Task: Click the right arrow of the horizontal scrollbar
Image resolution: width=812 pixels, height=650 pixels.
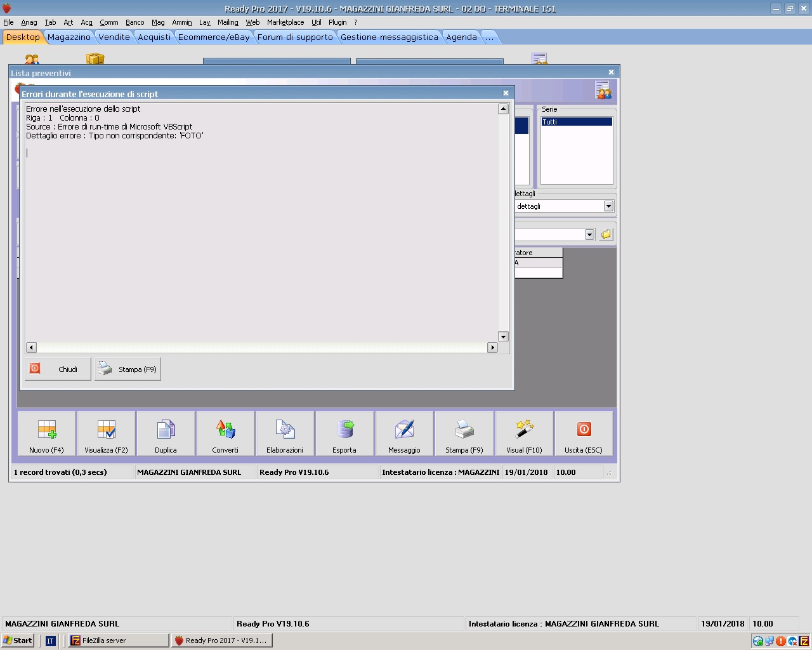Action: pyautogui.click(x=492, y=347)
